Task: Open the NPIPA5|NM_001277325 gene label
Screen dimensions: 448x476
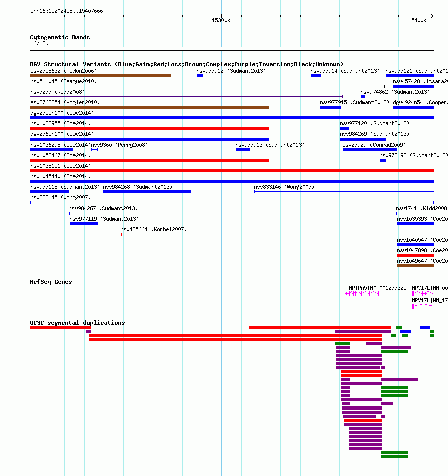Action: [x=378, y=288]
